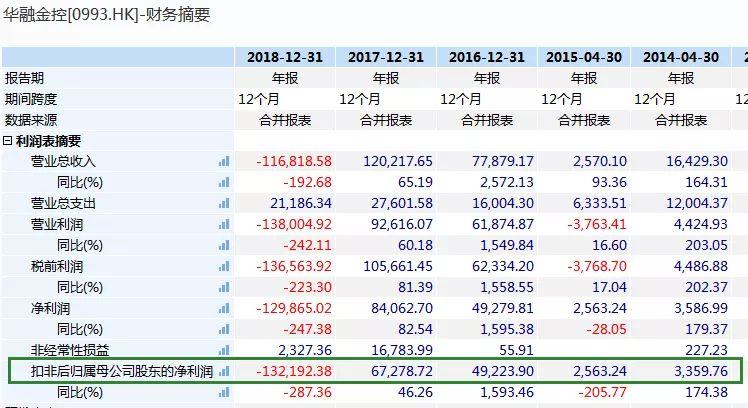The image size is (748, 408).
Task: Open chart icon for 扣非后归属母公司股东的净利润 row
Action: point(224,371)
